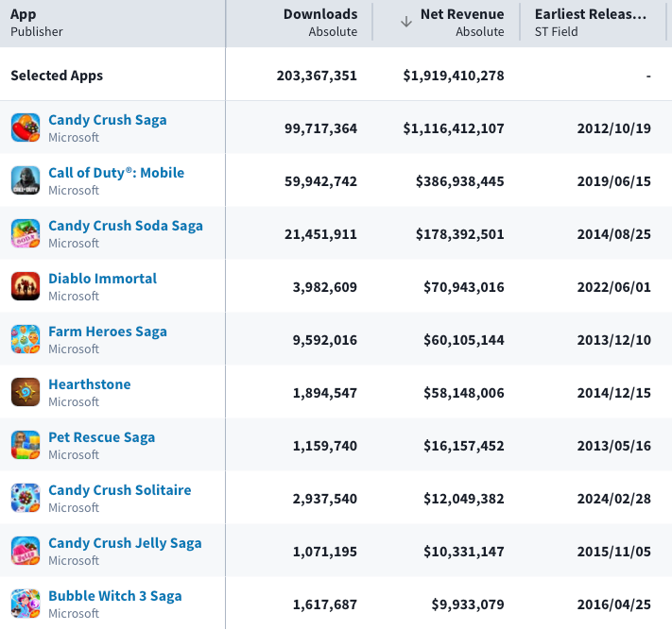672x630 pixels.
Task: Open the Diablo Immortal link
Action: 102,279
